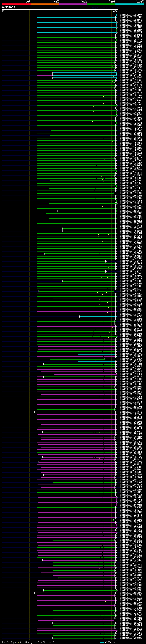The width and height of the screenshot is (146, 644).
Task: Select the UniRef100_B3F8K8 label
Action: point(131,176)
